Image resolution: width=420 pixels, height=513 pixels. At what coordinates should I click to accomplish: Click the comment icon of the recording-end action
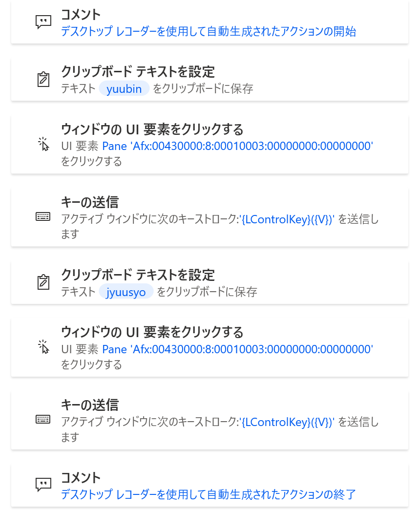point(43,485)
